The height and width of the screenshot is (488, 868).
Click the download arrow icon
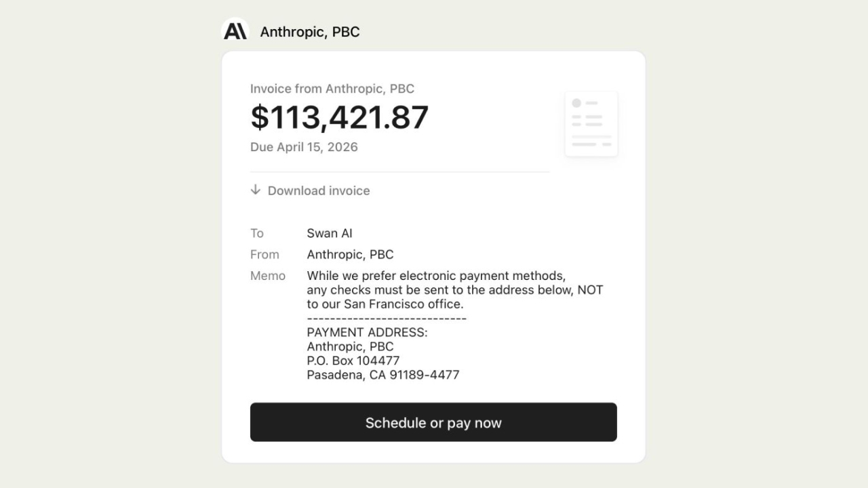point(256,190)
